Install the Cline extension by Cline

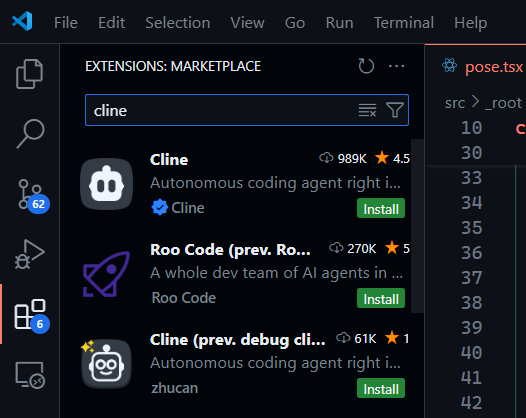click(x=381, y=209)
